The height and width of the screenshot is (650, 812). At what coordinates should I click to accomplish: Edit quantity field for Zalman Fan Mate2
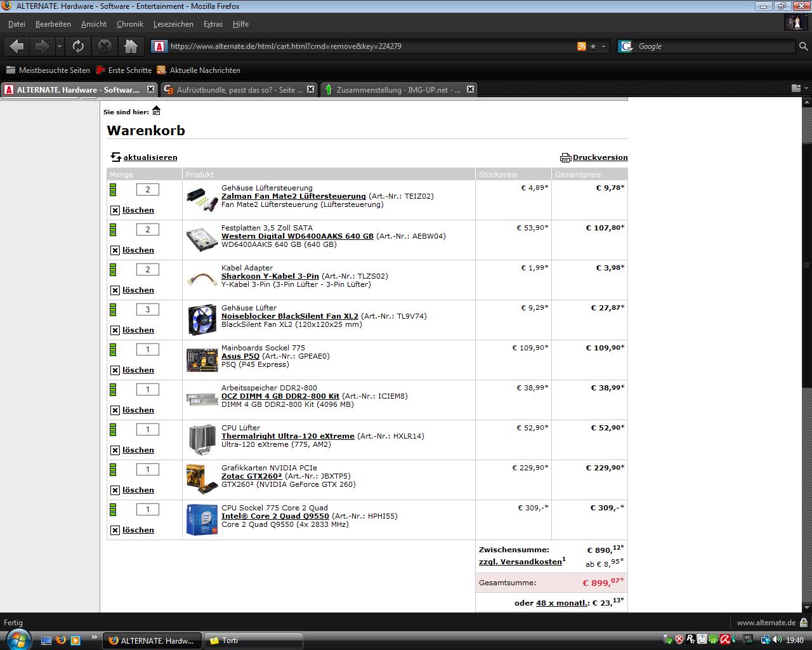click(148, 190)
